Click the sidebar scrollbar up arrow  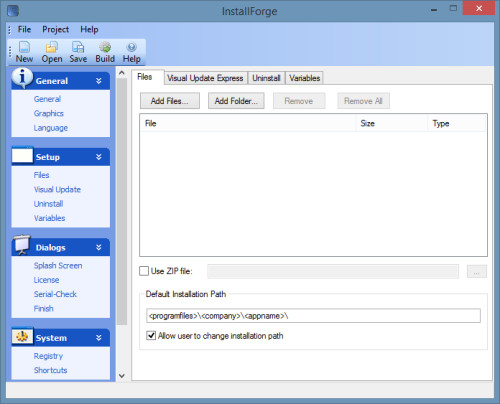pos(122,73)
